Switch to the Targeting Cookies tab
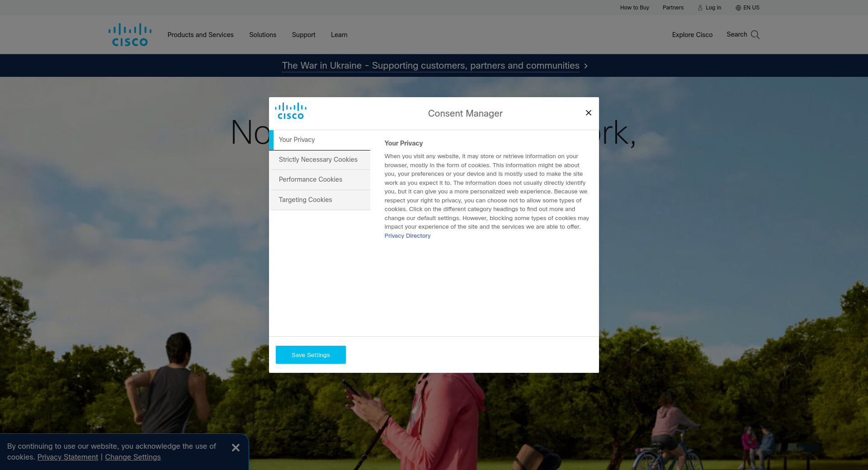The width and height of the screenshot is (868, 470). 320,200
